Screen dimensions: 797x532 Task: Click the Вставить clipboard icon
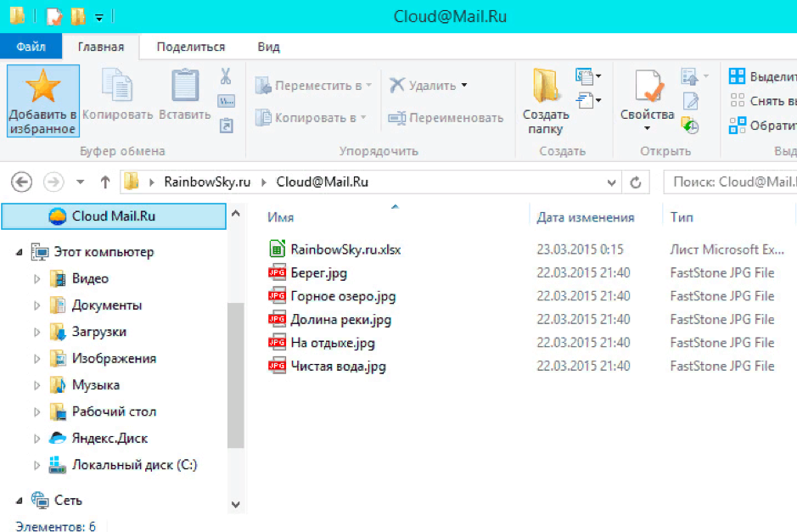pyautogui.click(x=185, y=85)
